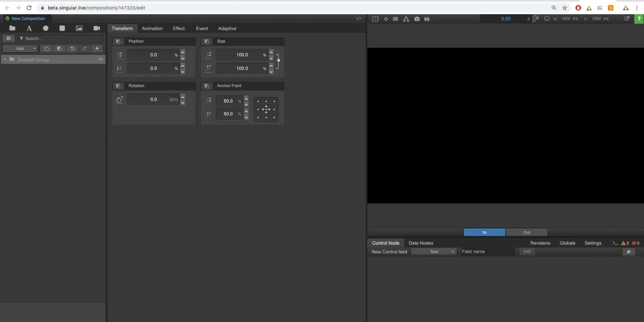Open the Settings panel
The width and height of the screenshot is (644, 322).
coord(593,243)
